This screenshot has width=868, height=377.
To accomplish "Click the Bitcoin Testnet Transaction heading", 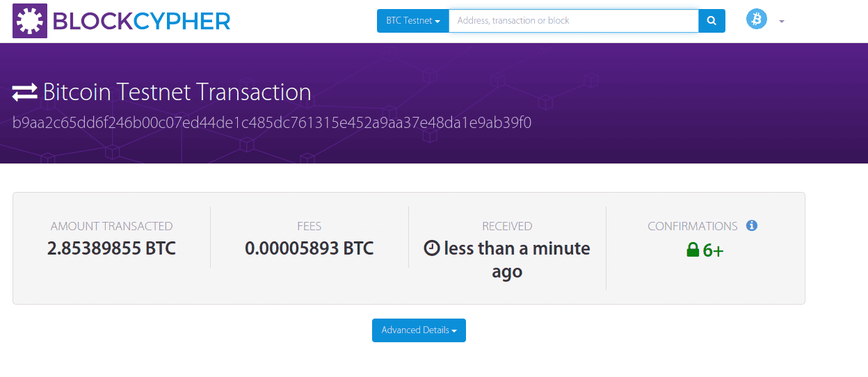I will [177, 92].
